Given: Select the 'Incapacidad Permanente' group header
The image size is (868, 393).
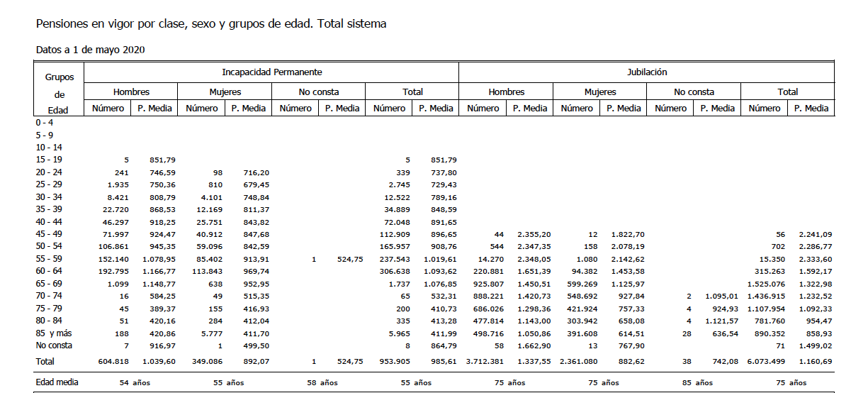Looking at the screenshot, I should pyautogui.click(x=271, y=72).
